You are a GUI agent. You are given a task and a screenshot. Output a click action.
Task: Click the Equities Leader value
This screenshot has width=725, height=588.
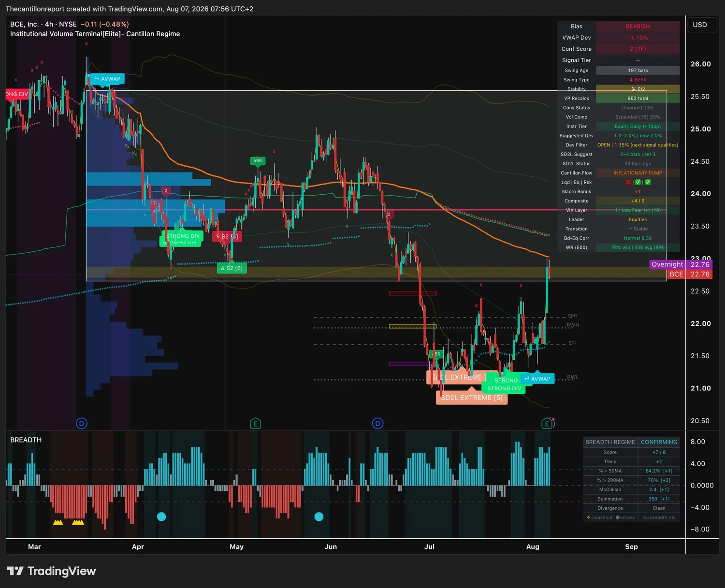638,219
